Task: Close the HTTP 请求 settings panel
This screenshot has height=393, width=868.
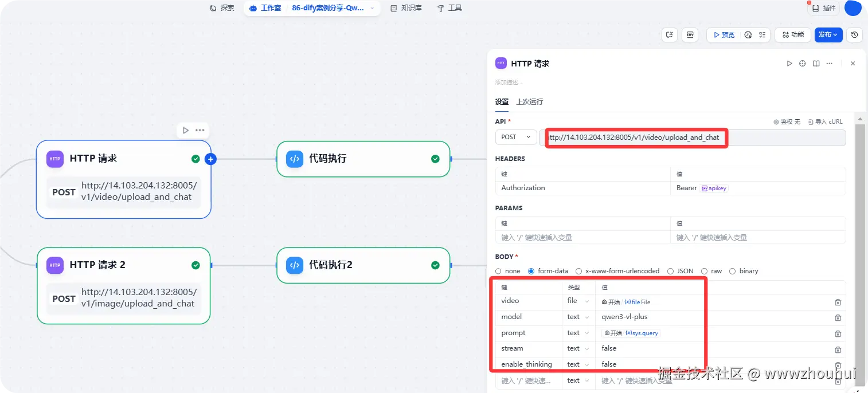Action: pyautogui.click(x=853, y=64)
